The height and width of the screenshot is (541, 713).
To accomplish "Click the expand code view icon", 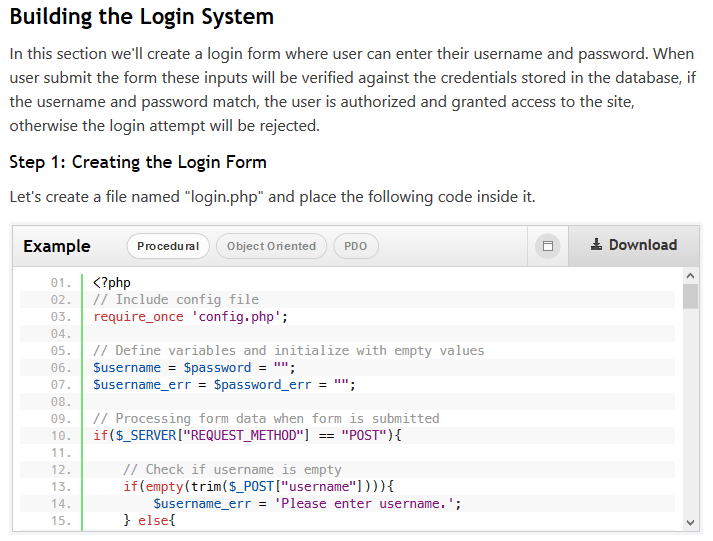I will point(548,246).
